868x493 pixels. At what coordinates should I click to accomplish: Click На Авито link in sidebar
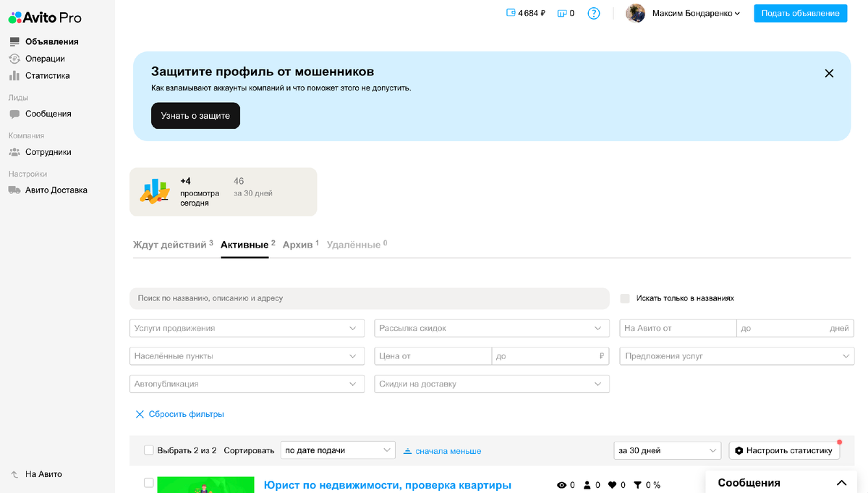[x=43, y=474]
